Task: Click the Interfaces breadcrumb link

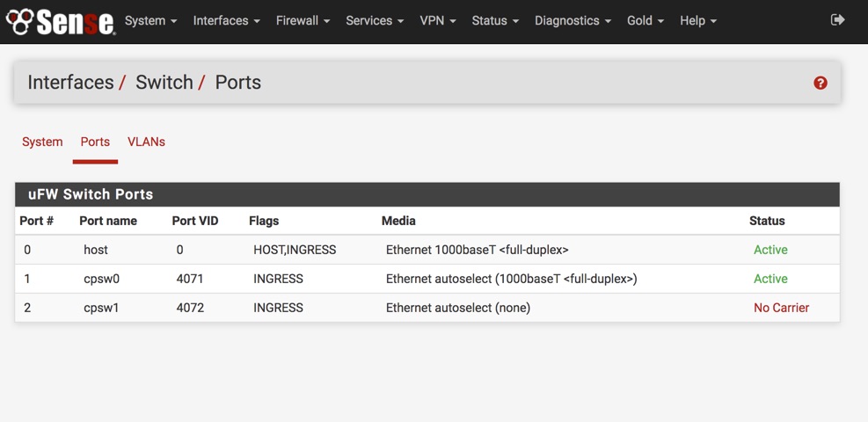Action: [70, 83]
